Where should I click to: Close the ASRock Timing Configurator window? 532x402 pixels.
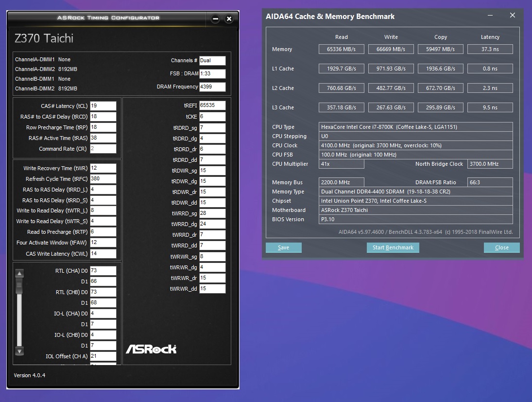tap(229, 19)
